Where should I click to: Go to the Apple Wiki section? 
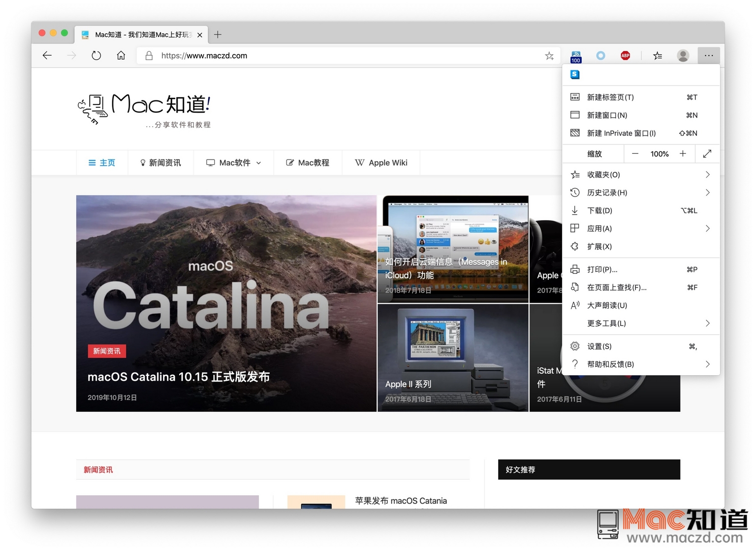[x=388, y=162]
